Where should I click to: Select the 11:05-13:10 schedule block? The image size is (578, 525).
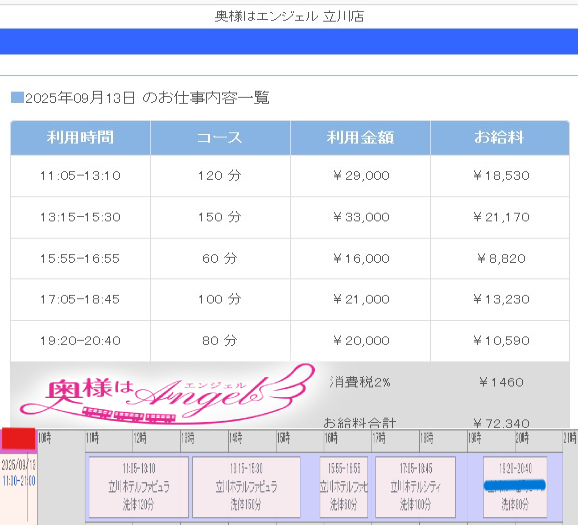[139, 487]
